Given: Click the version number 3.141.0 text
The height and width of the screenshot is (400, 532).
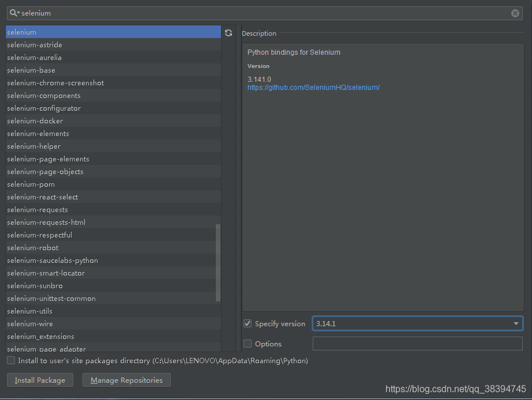Looking at the screenshot, I should [x=259, y=80].
